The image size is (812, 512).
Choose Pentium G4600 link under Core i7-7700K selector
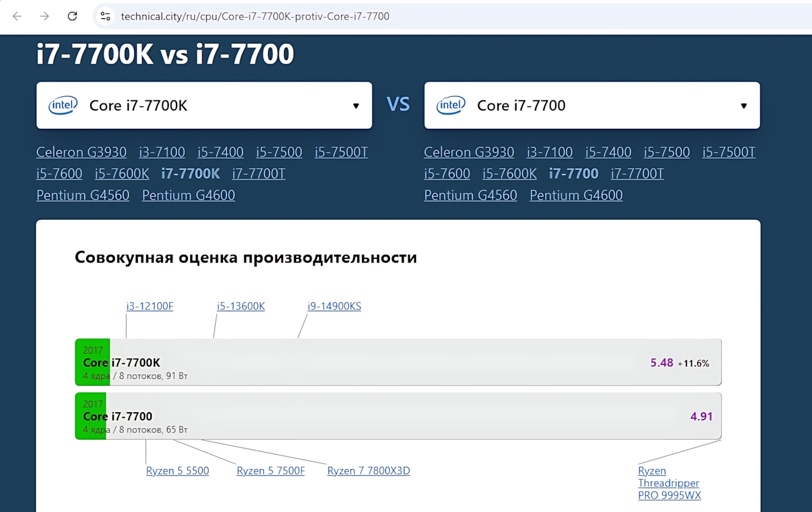188,195
